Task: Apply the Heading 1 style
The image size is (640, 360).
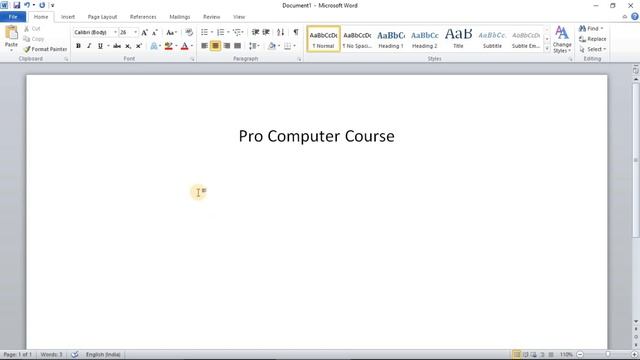Action: point(391,39)
